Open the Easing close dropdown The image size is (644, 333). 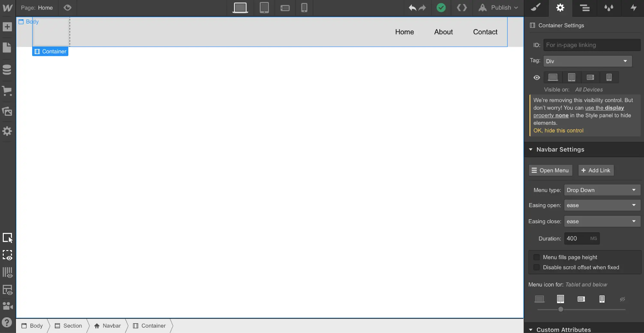[602, 221]
